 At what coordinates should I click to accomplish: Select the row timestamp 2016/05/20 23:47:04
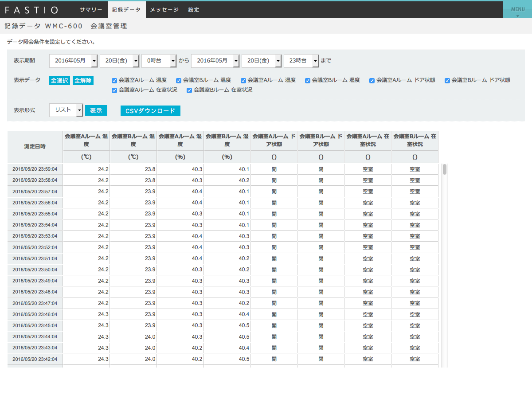point(35,303)
